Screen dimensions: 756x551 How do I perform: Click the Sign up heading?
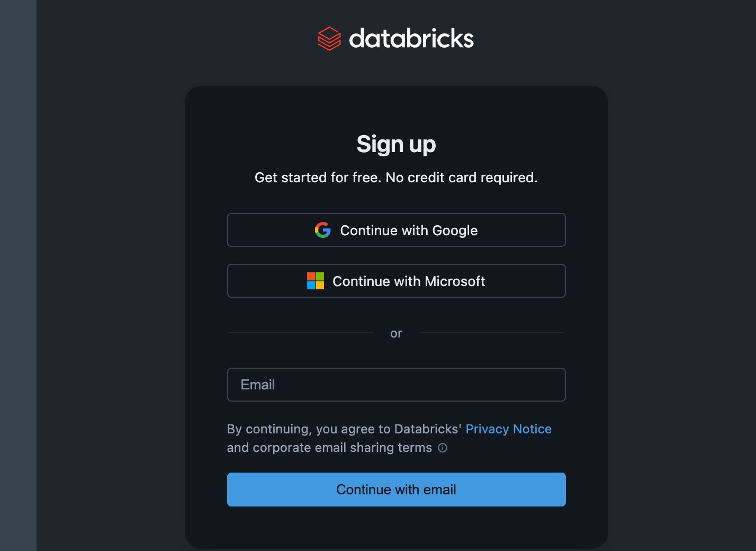click(x=396, y=144)
